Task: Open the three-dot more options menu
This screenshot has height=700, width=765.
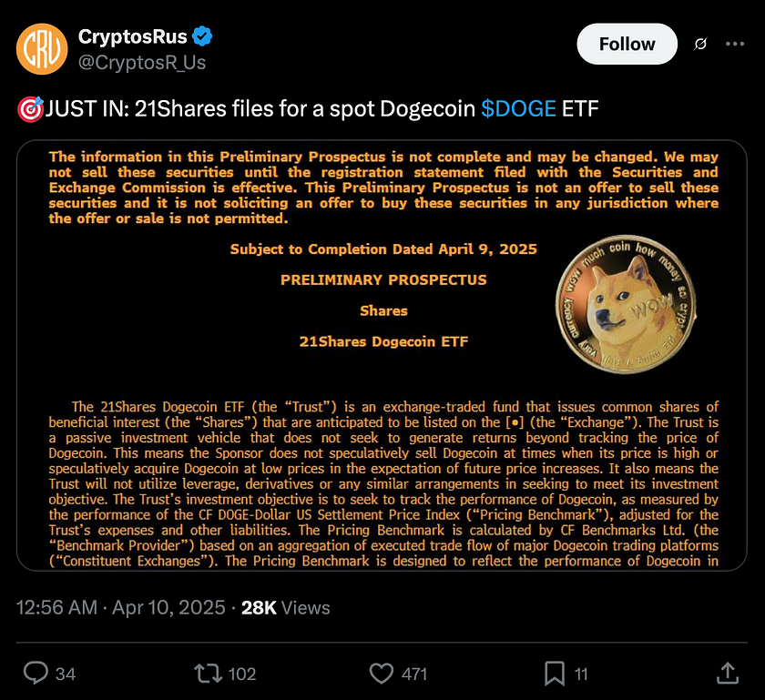Action: [x=735, y=44]
